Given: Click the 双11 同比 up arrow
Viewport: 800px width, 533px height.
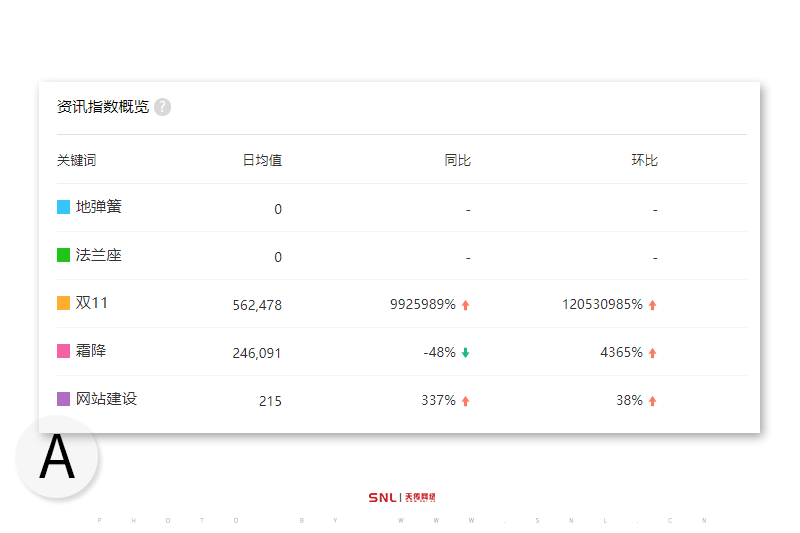Looking at the screenshot, I should pos(465,305).
